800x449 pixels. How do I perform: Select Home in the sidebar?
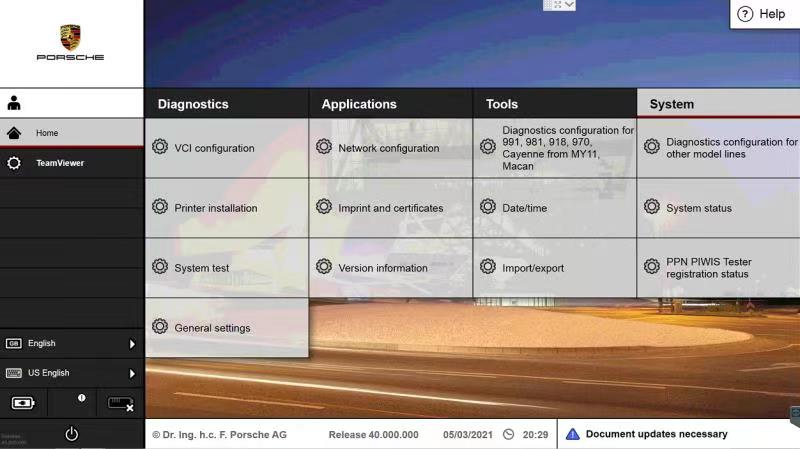[x=72, y=133]
